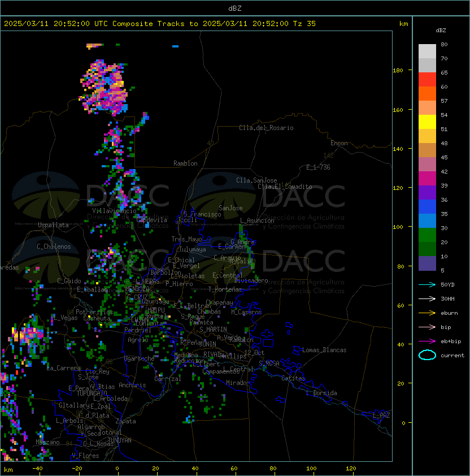This screenshot has height=476, width=470.
Task: Click the 'Ramblon' map label
Action: 185,163
